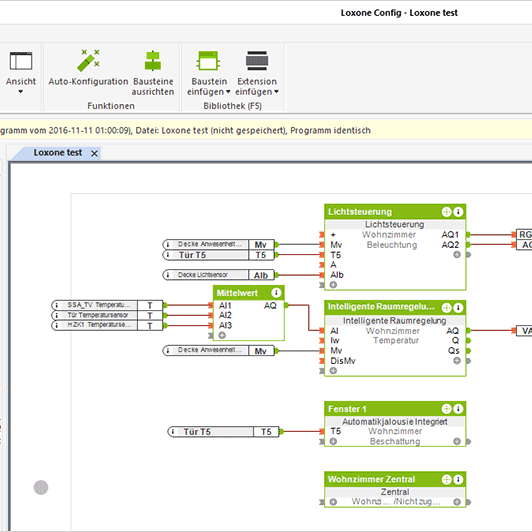Run the Auto-Konfiguration wand tool
Viewport: 532px width, 532px height.
pos(88,61)
